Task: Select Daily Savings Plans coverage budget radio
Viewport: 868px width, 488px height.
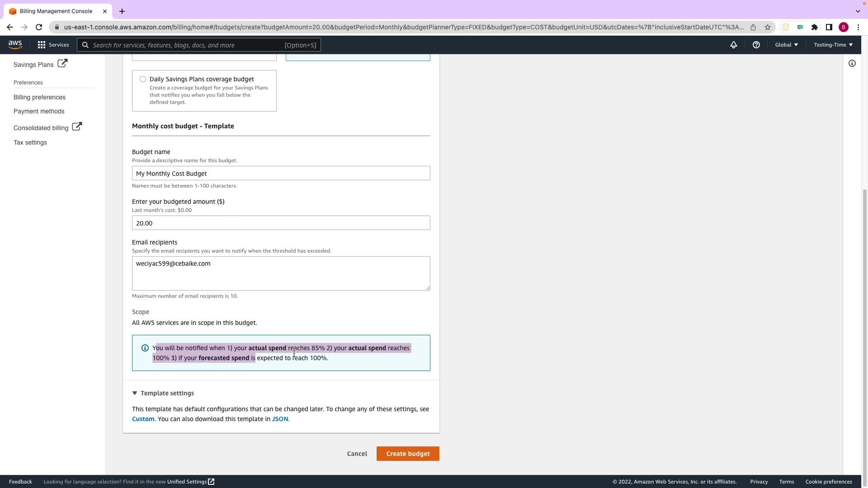Action: click(x=143, y=79)
